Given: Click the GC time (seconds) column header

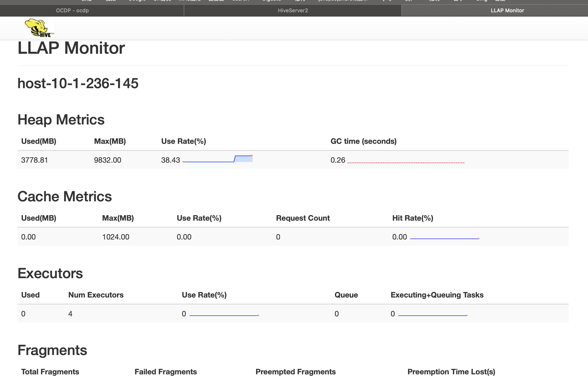Looking at the screenshot, I should pos(363,141).
